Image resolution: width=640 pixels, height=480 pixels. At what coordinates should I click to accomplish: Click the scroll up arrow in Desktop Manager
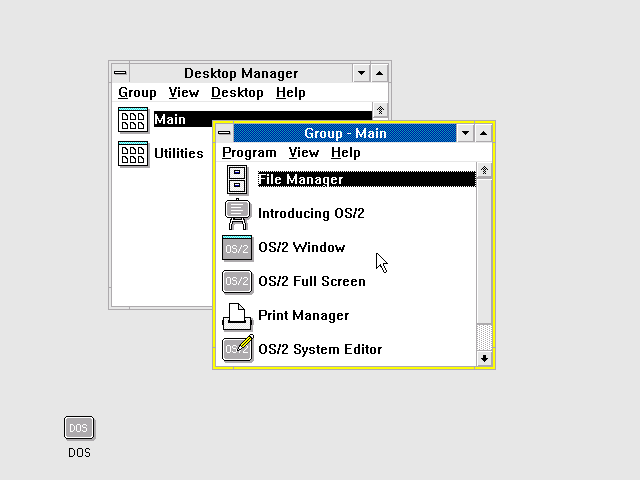[x=380, y=110]
